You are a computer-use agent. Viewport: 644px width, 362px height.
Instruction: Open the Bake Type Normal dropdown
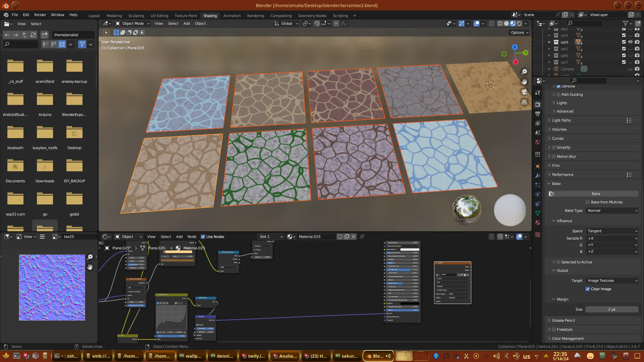pyautogui.click(x=612, y=210)
